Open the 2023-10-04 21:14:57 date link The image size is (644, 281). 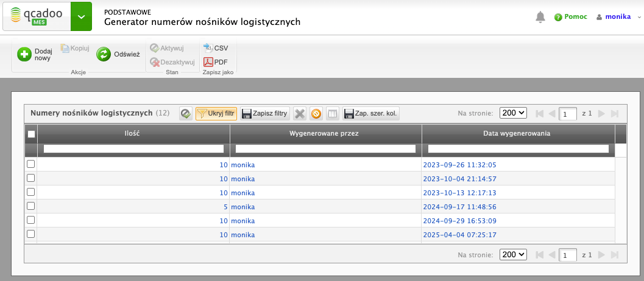coord(459,179)
